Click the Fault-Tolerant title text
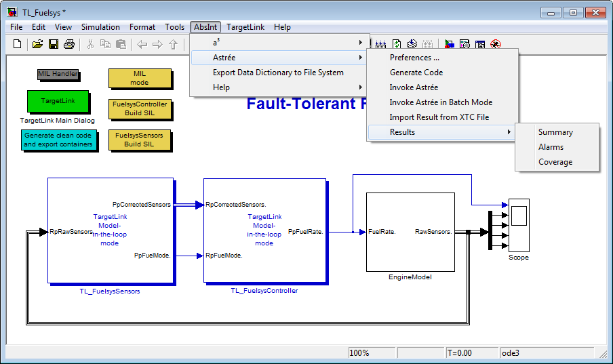The width and height of the screenshot is (613, 364). [306, 104]
